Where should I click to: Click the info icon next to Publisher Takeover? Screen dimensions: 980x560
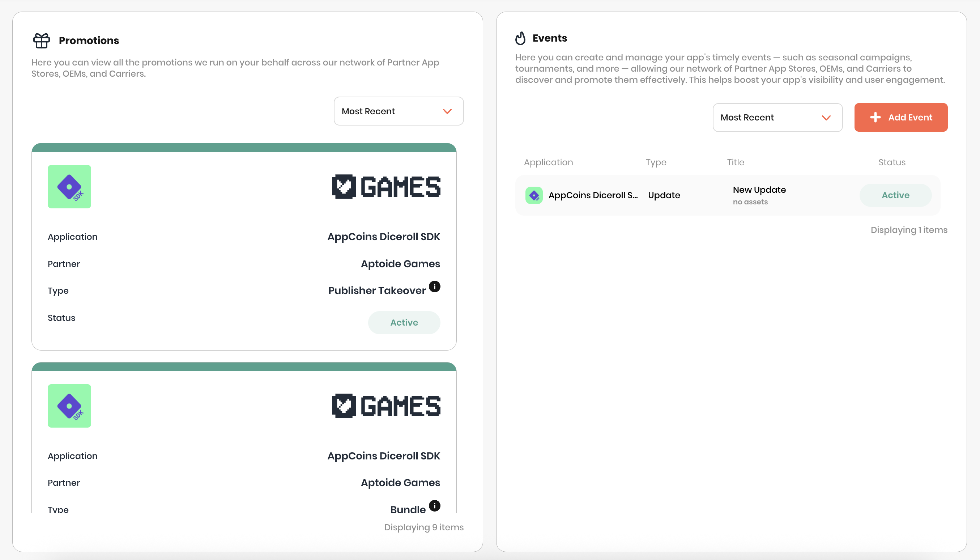pyautogui.click(x=434, y=287)
